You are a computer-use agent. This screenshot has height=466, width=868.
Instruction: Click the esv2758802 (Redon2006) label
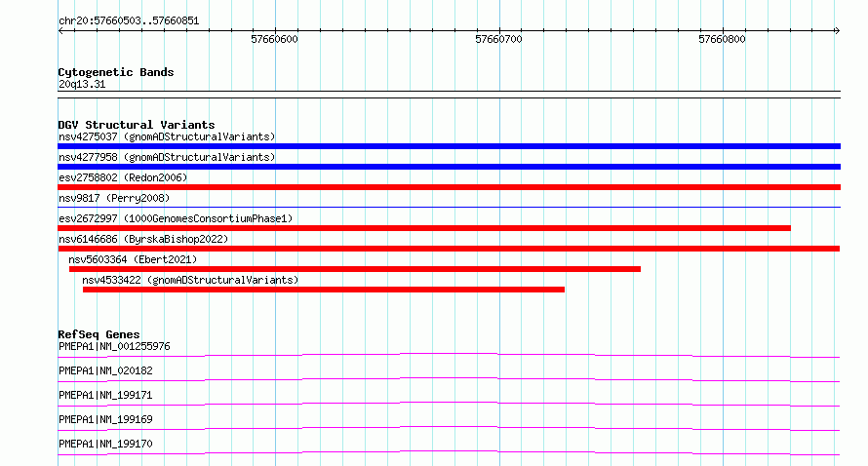[123, 177]
